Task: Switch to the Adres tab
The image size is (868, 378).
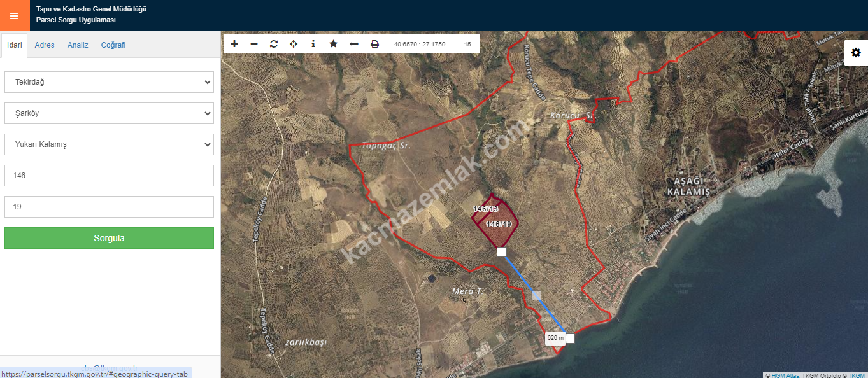Action: click(45, 45)
